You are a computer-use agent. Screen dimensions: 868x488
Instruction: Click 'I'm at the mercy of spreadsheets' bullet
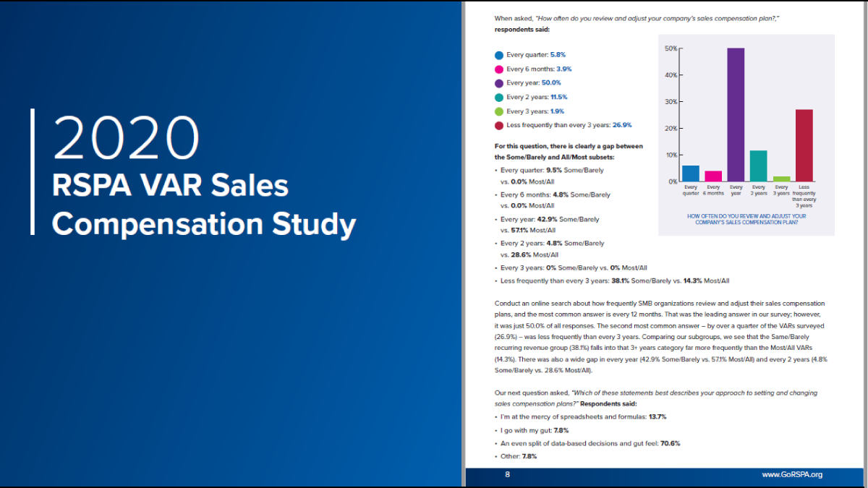click(x=583, y=417)
